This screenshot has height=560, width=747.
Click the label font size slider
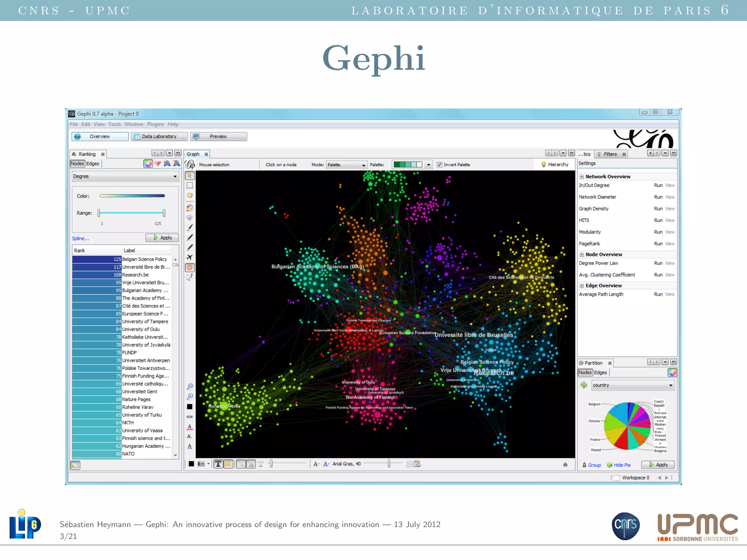coord(383,464)
